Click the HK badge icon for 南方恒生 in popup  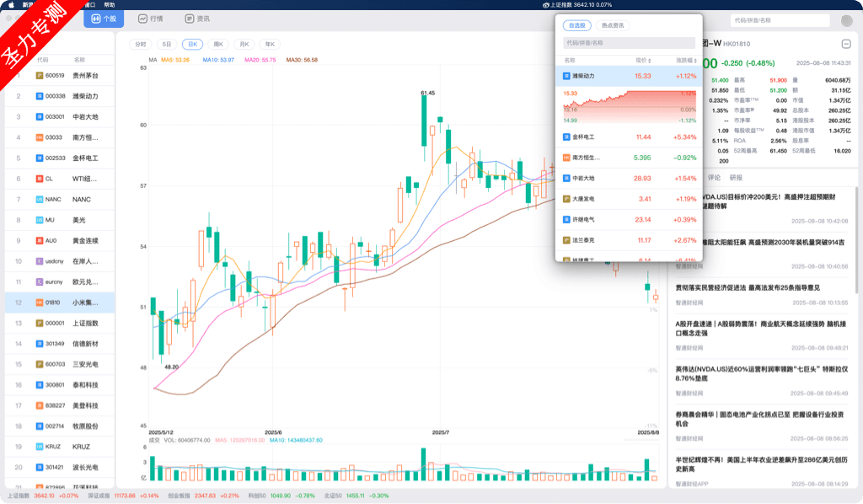(x=566, y=158)
